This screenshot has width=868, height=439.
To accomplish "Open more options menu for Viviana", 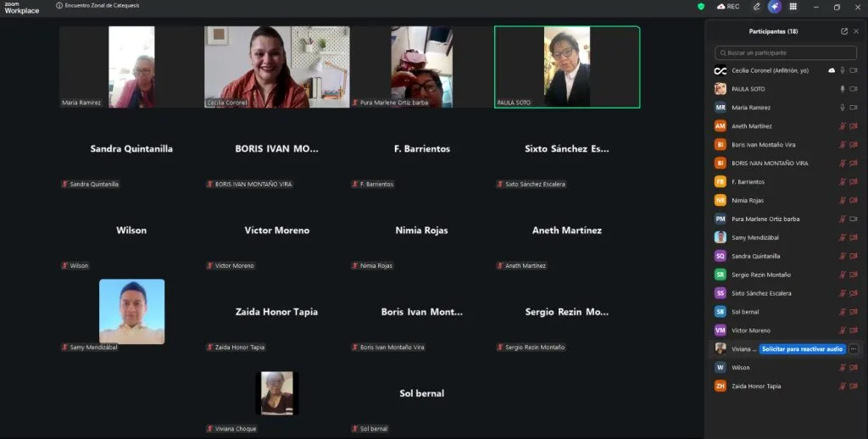I will point(854,349).
